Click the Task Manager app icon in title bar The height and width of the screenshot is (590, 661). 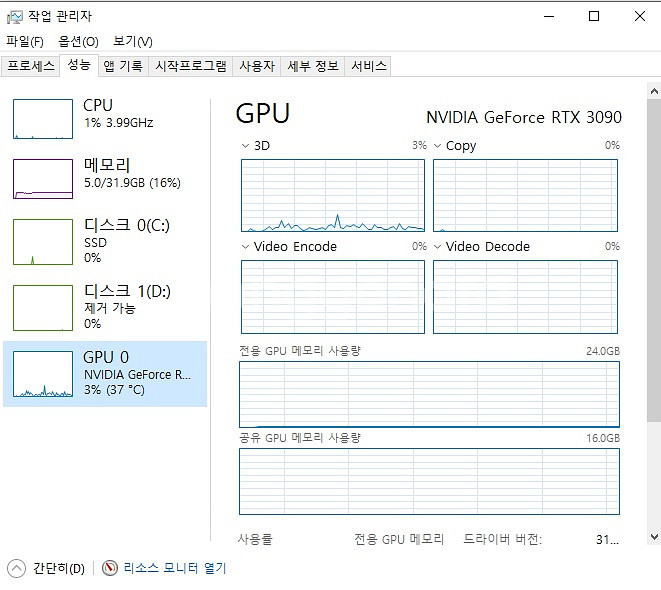click(14, 17)
